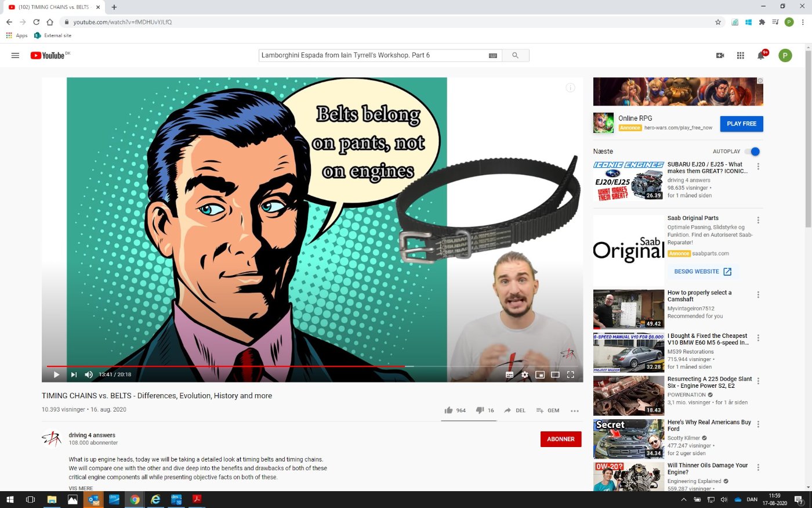Toggle the Autoplay switch
This screenshot has height=508, width=812.
tap(752, 152)
